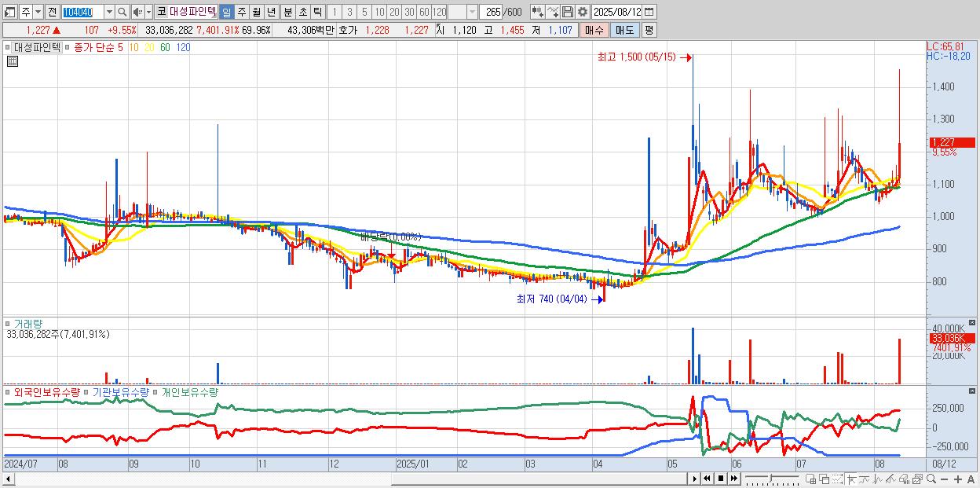Click the plus zoom-in icon
This screenshot has height=488, width=980.
click(x=958, y=479)
